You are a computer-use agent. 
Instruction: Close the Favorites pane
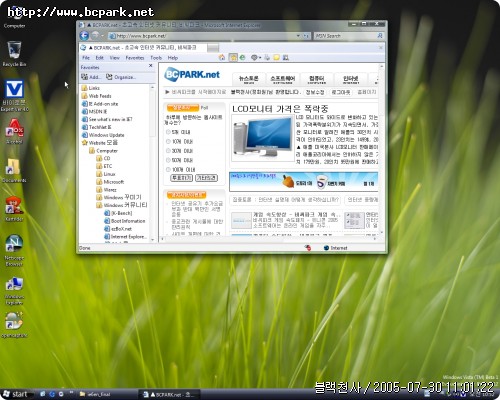(151, 66)
